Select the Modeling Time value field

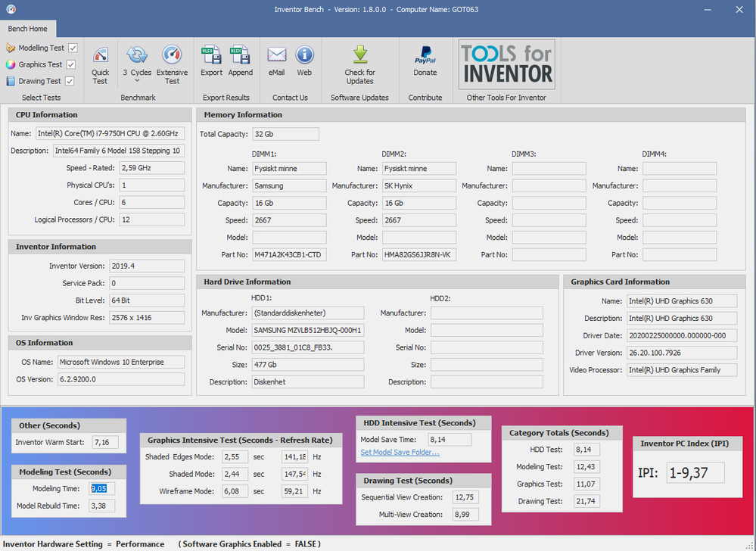[x=102, y=488]
